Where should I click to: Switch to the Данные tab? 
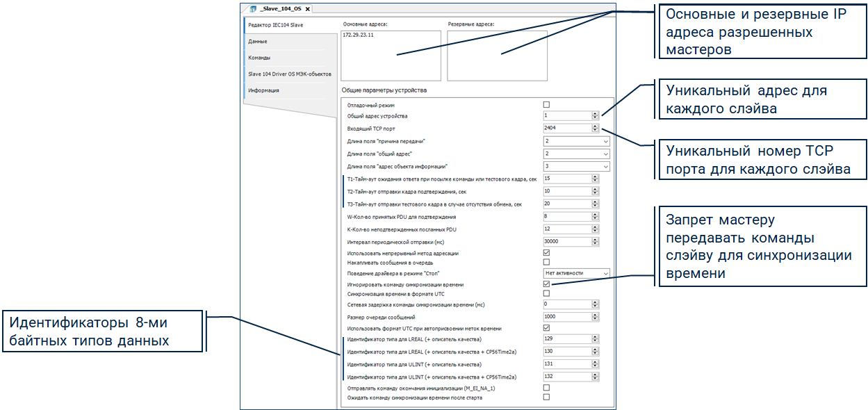[x=258, y=42]
